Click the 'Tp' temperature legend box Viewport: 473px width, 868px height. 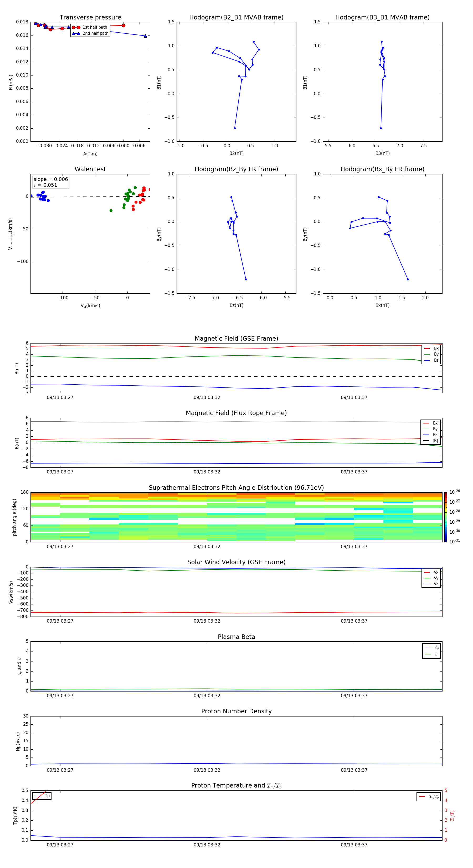(x=42, y=796)
